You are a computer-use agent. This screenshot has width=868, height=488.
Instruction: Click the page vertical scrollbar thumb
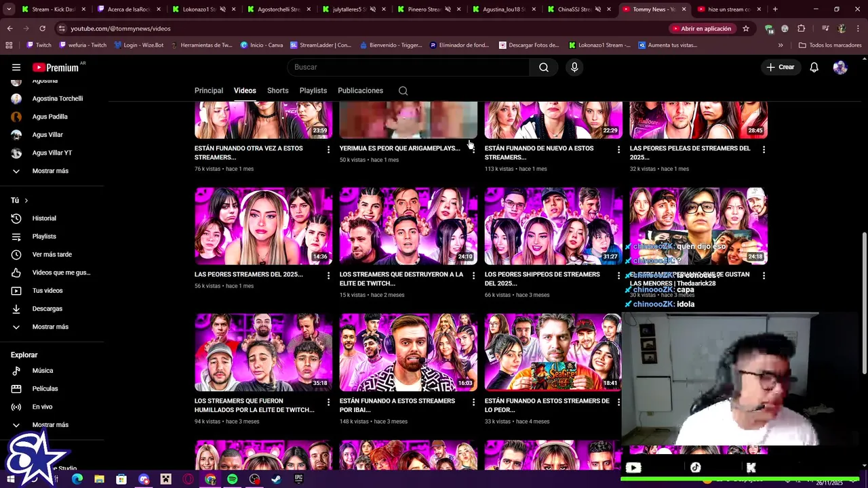point(864,303)
